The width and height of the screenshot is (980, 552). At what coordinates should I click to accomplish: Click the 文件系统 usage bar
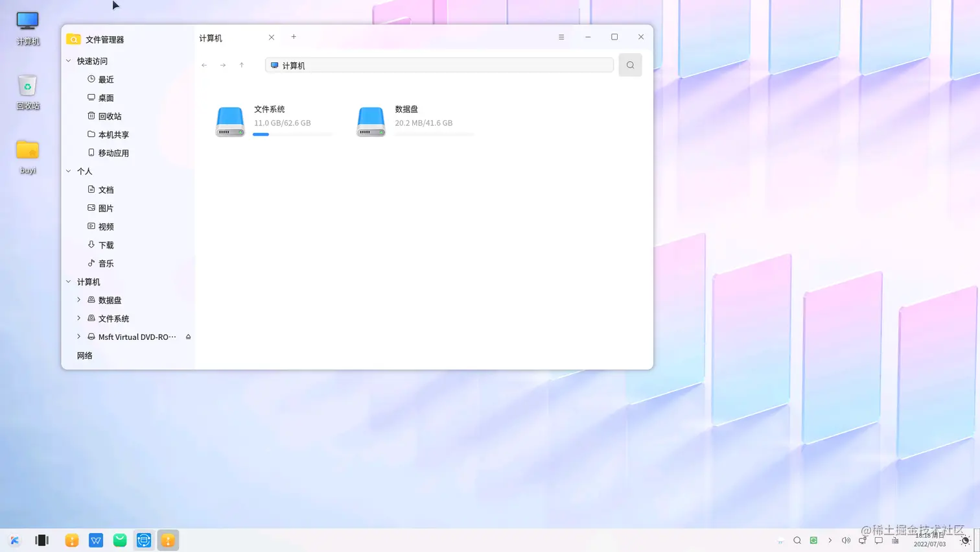coord(293,134)
